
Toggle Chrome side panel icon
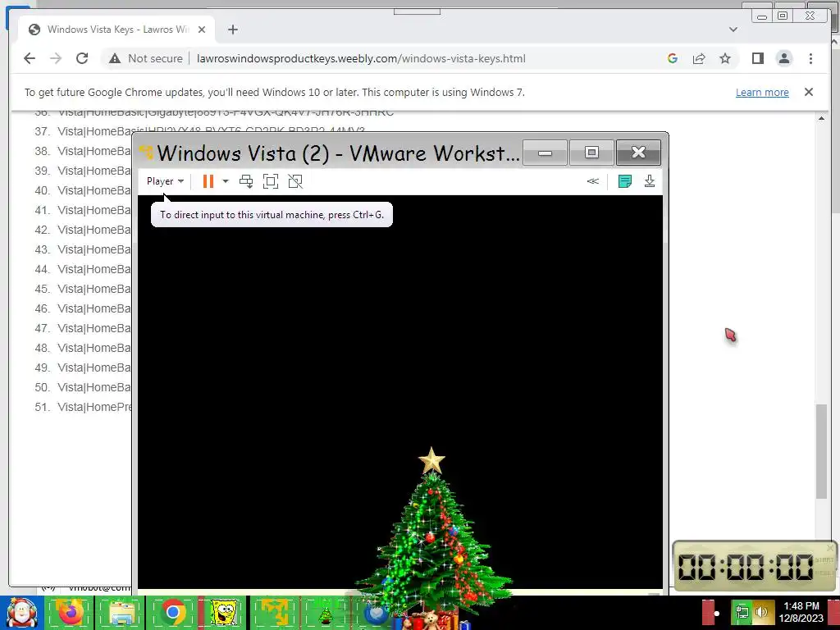pyautogui.click(x=757, y=58)
